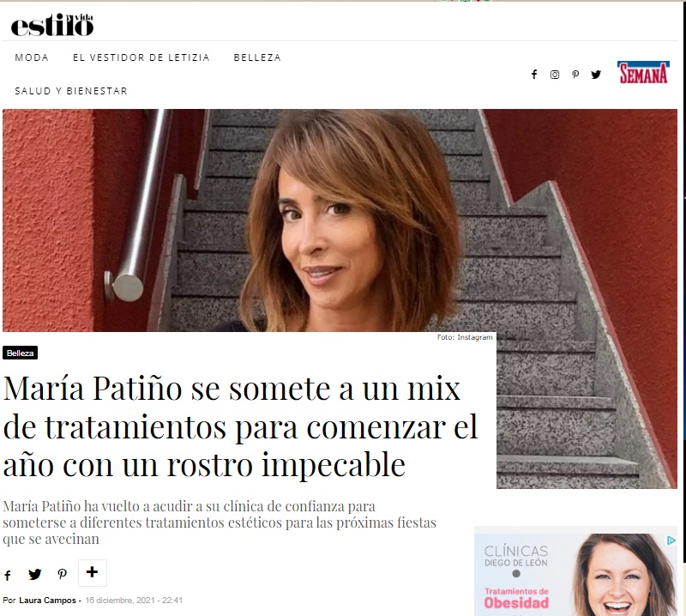The width and height of the screenshot is (686, 616).
Task: Open El Vestidor de Letizia section
Action: click(x=141, y=57)
